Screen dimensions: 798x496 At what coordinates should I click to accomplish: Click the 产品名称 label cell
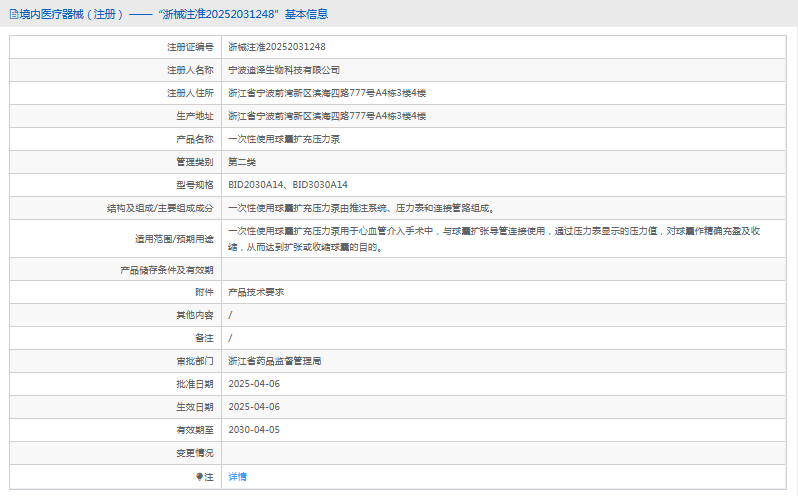pos(116,139)
